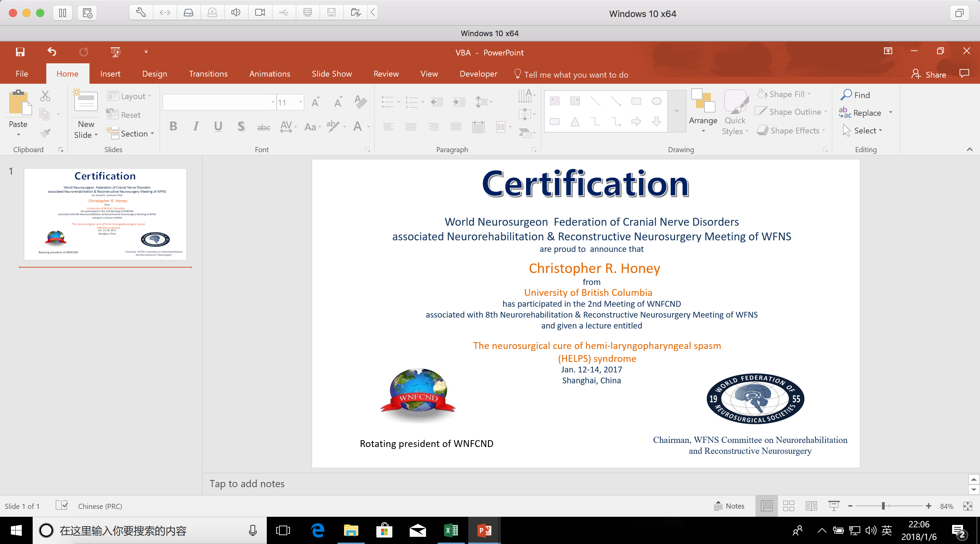
Task: Save the presentation with the floppy icon
Action: click(x=20, y=52)
